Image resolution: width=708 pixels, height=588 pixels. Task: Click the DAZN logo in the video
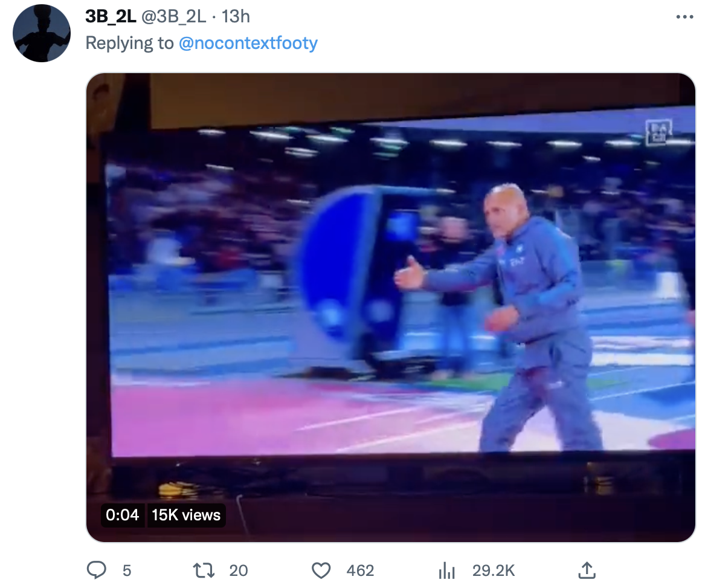pos(659,132)
